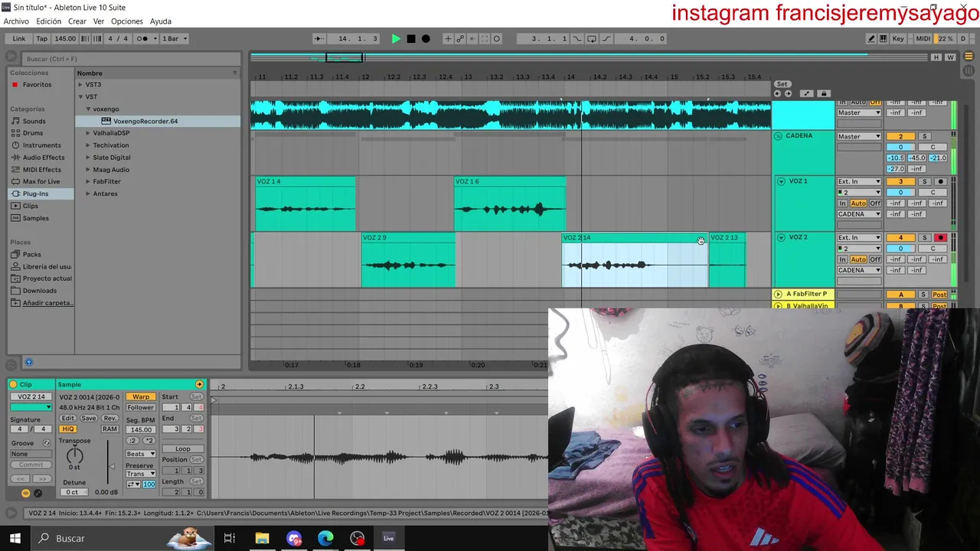
Task: Toggle the arrangement Loop switch
Action: point(591,38)
